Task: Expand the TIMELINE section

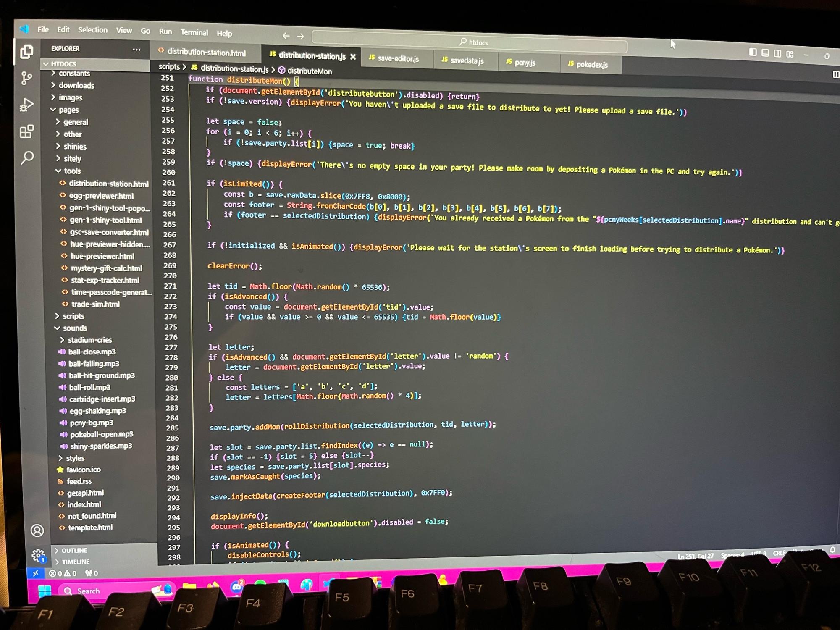Action: (72, 562)
